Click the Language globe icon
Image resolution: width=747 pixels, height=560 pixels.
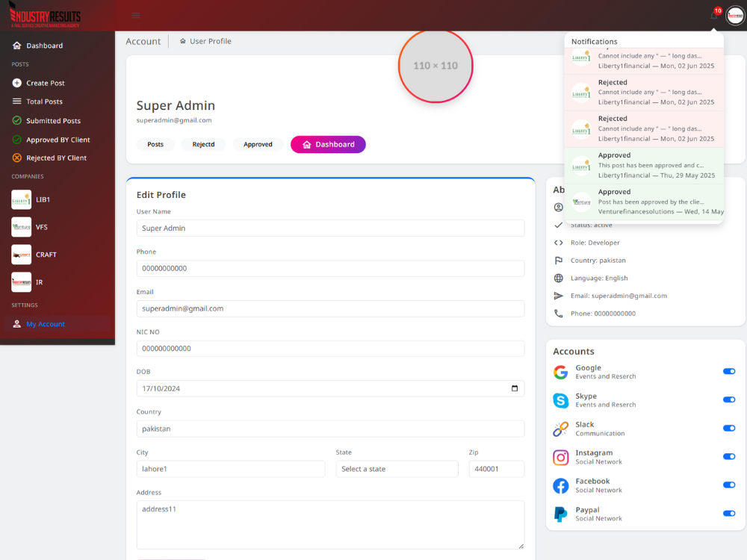pos(558,278)
